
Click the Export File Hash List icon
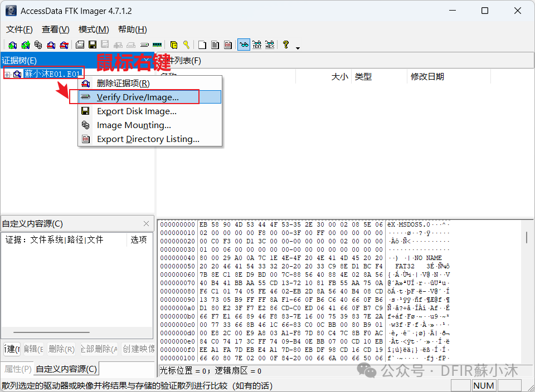pyautogui.click(x=215, y=45)
